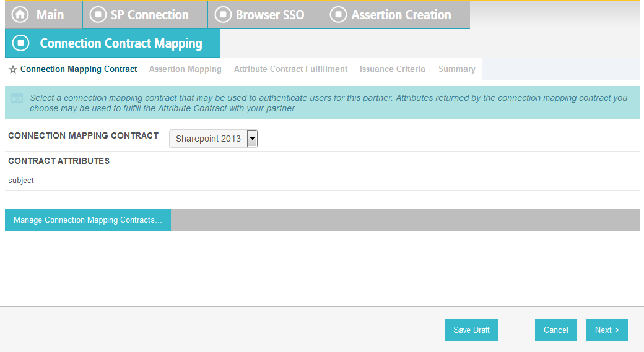Click the circle icon beside Browser SSO
The image size is (644, 352).
pos(223,15)
